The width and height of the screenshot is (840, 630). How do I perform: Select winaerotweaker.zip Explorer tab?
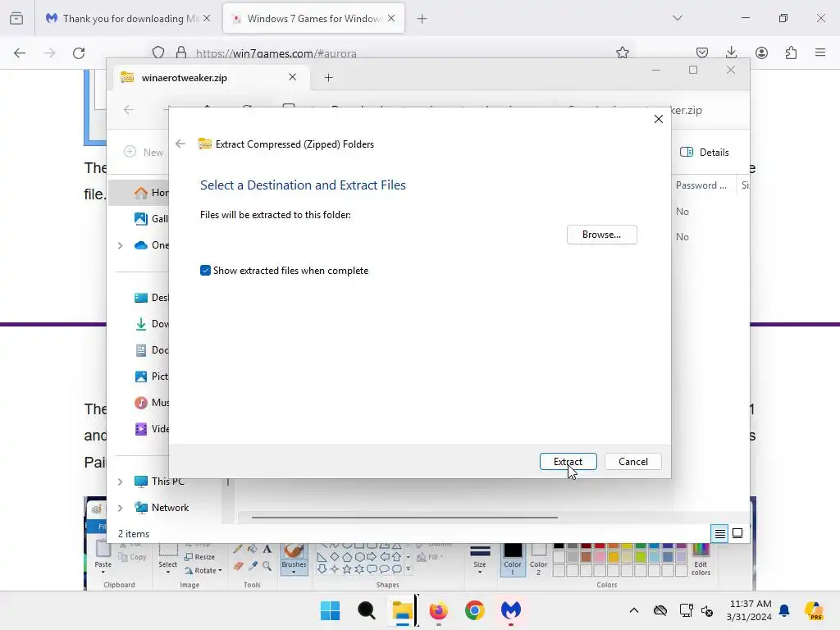[x=209, y=78]
